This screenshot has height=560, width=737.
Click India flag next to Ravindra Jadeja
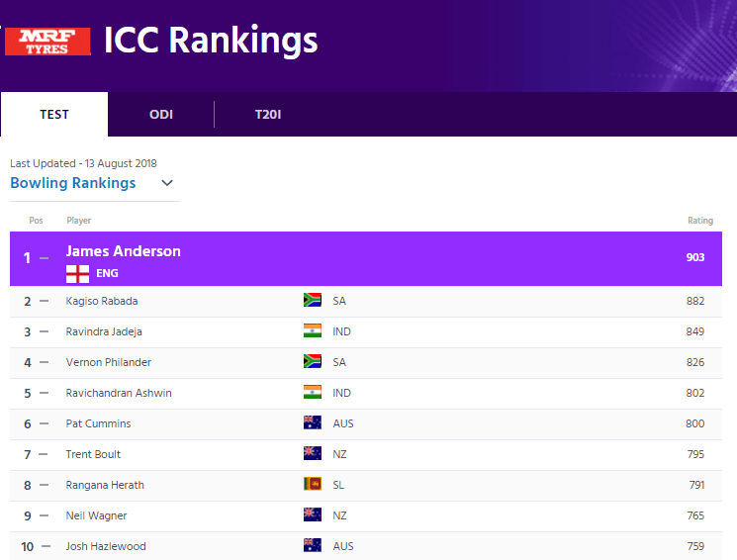tap(313, 331)
